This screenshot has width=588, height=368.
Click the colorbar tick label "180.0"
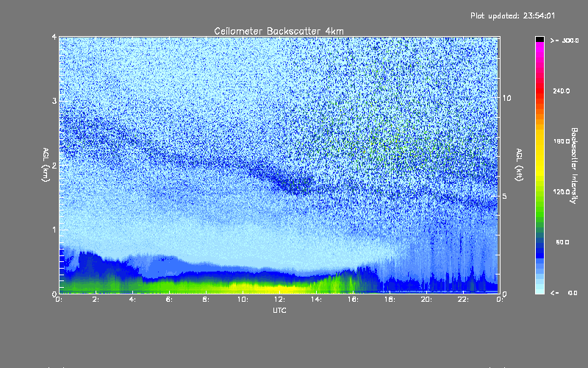(562, 141)
